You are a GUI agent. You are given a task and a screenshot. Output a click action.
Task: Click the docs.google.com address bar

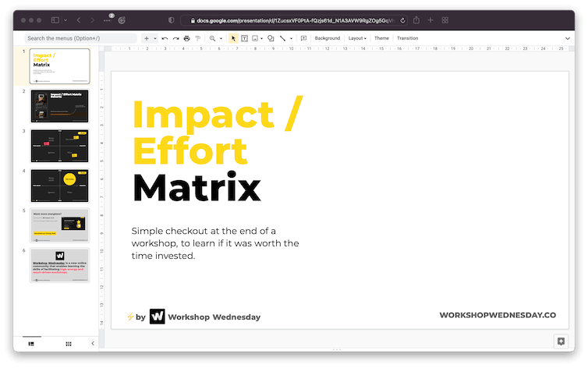[294, 20]
